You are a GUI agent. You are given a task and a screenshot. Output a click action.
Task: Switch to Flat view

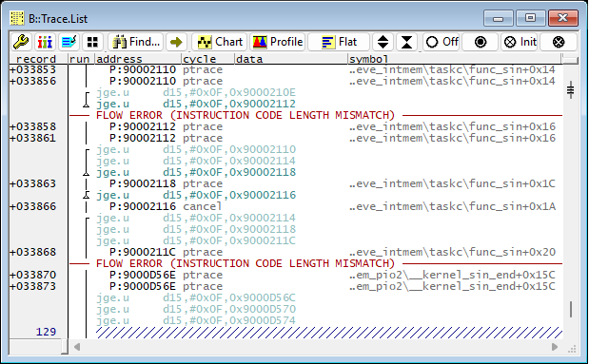[x=339, y=42]
